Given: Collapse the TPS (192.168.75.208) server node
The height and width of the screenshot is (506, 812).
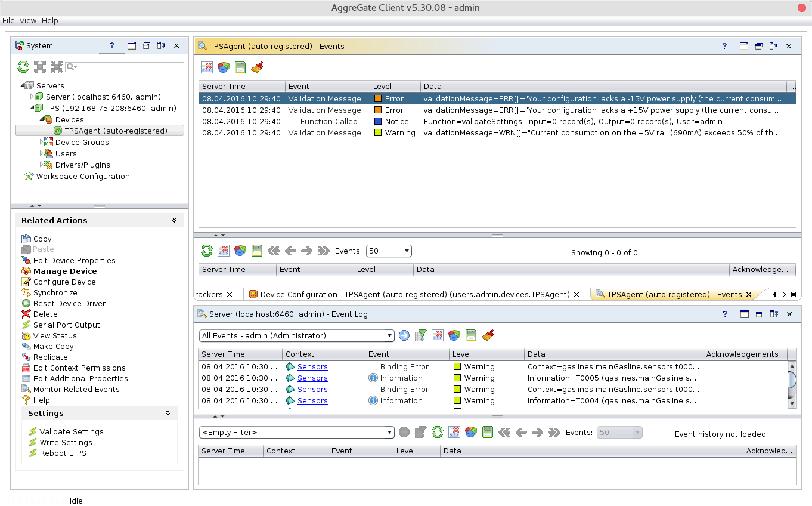Looking at the screenshot, I should tap(32, 108).
